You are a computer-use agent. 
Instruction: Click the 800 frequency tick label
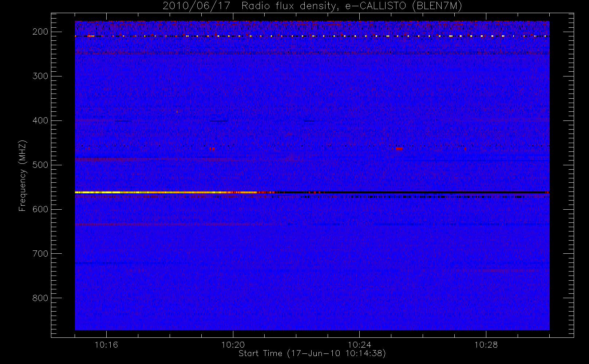coord(40,298)
